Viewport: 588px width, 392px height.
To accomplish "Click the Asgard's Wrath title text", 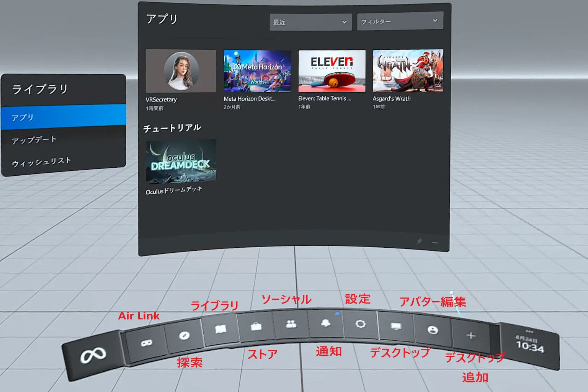I will pyautogui.click(x=392, y=98).
